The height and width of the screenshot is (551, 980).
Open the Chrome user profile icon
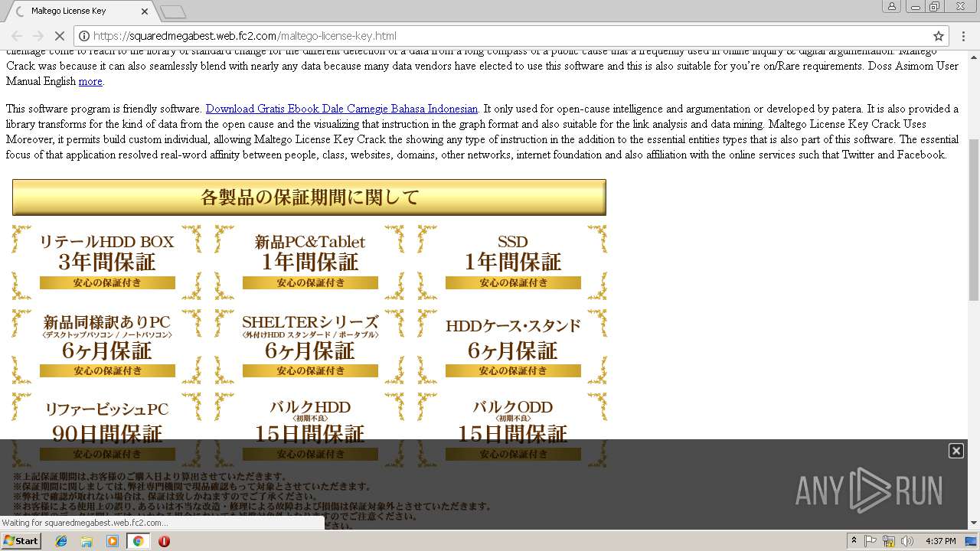click(892, 6)
